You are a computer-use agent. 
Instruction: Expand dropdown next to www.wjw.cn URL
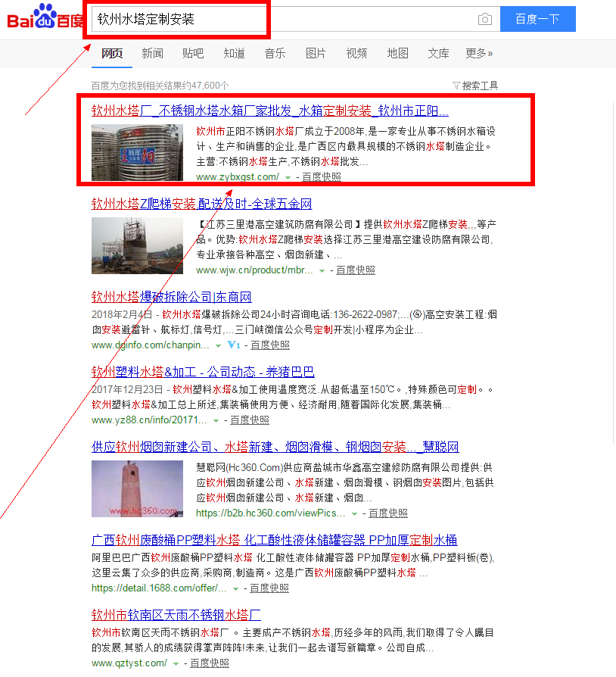pyautogui.click(x=322, y=270)
